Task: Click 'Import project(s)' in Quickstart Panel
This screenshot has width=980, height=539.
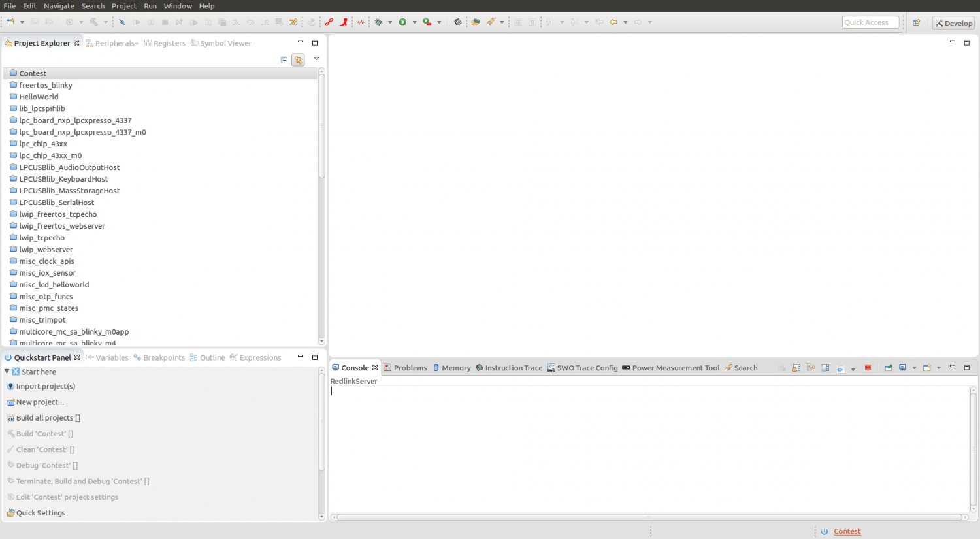Action: [x=45, y=386]
